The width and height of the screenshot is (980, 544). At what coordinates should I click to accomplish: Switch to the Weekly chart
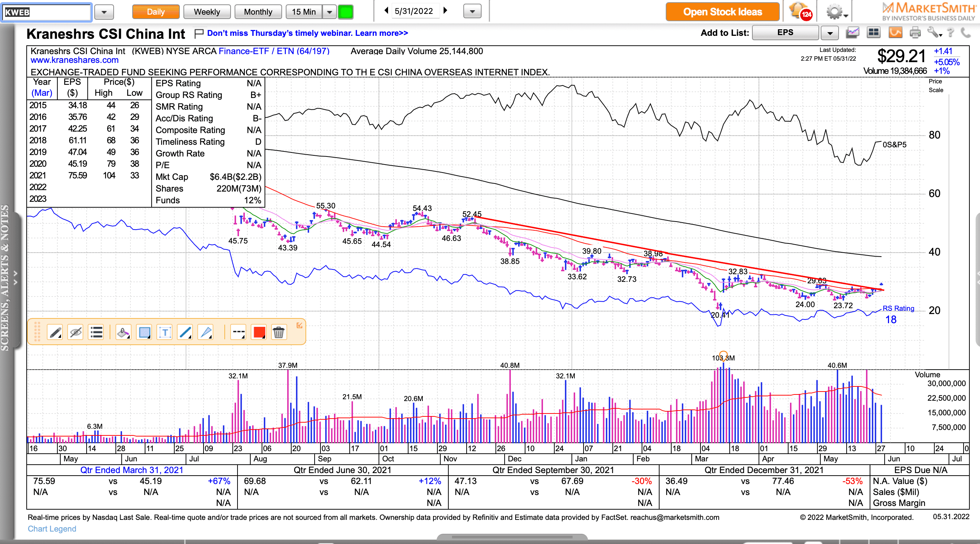[207, 12]
